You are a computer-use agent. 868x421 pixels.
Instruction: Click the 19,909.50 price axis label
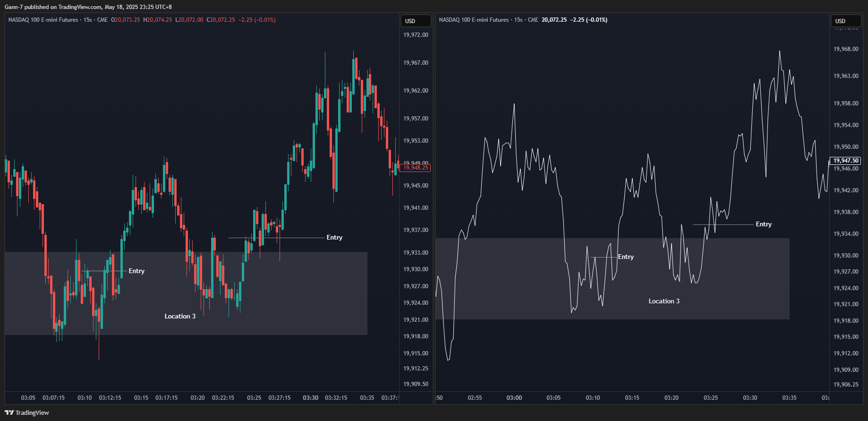pos(416,384)
